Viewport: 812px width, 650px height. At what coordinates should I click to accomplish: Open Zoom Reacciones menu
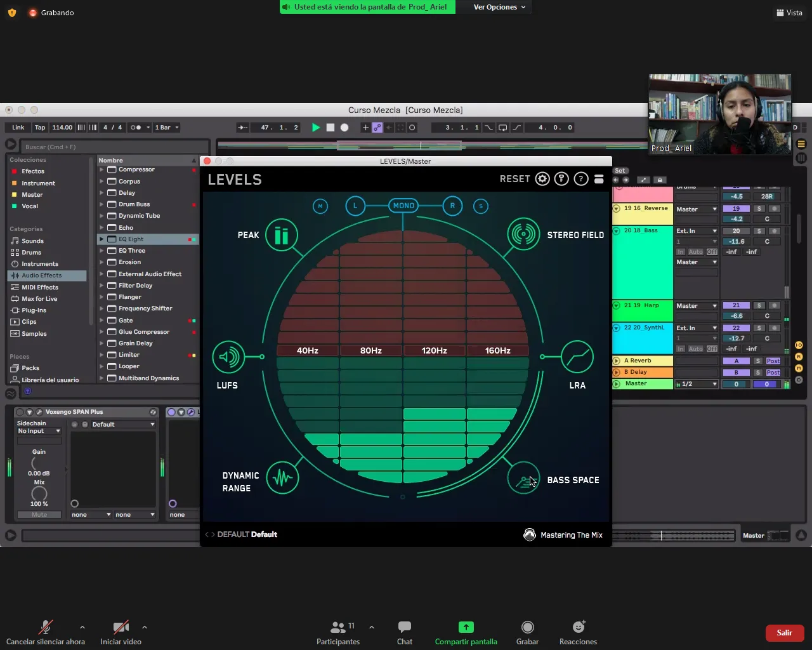(578, 633)
